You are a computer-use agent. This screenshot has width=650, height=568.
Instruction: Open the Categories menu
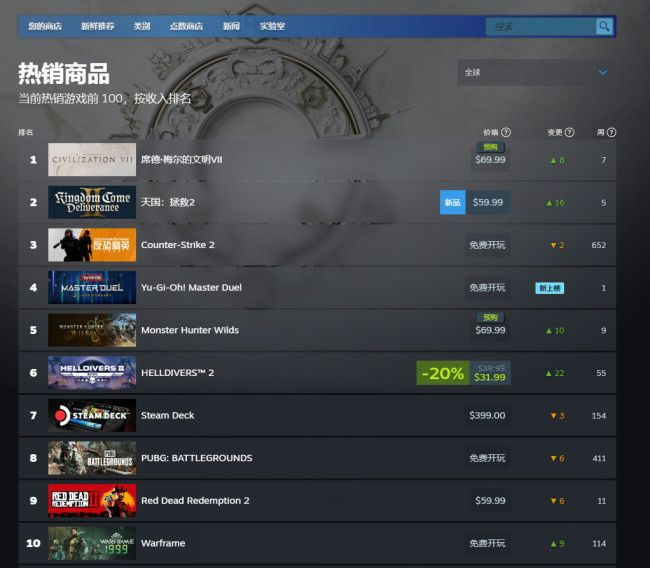(x=142, y=26)
